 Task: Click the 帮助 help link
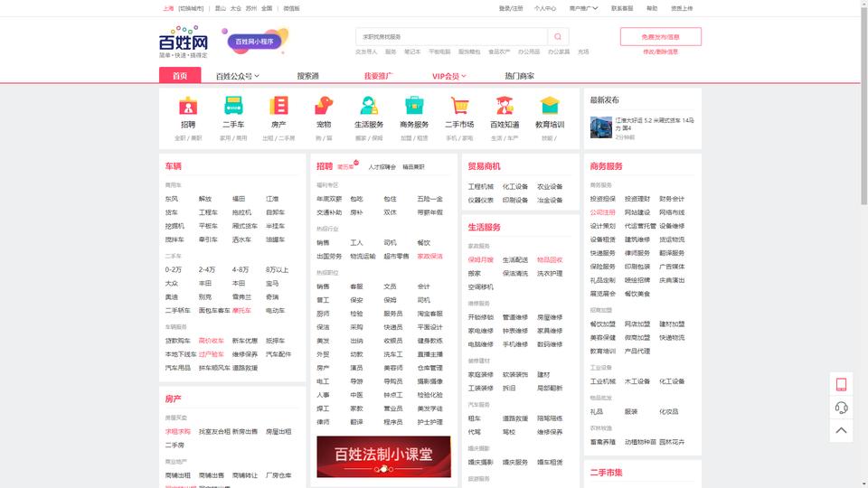point(652,8)
